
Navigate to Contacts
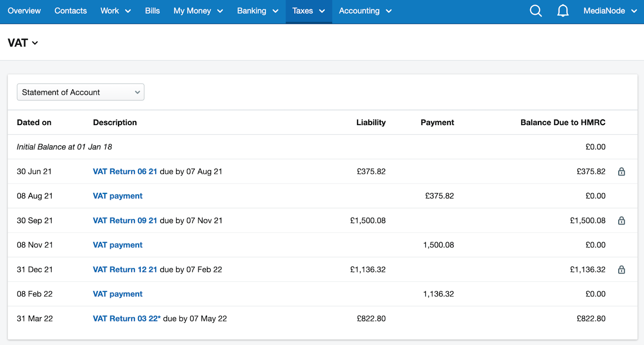click(70, 11)
